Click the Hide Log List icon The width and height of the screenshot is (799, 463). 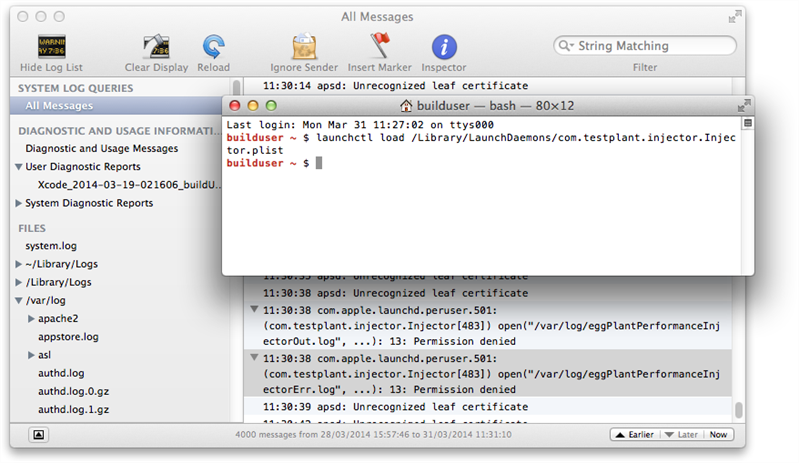click(52, 46)
